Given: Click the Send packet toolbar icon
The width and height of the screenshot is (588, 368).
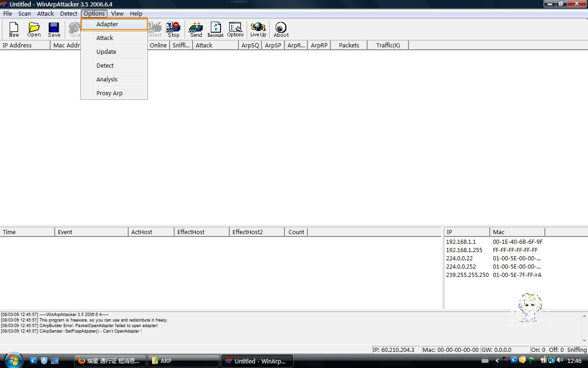Looking at the screenshot, I should 196,29.
